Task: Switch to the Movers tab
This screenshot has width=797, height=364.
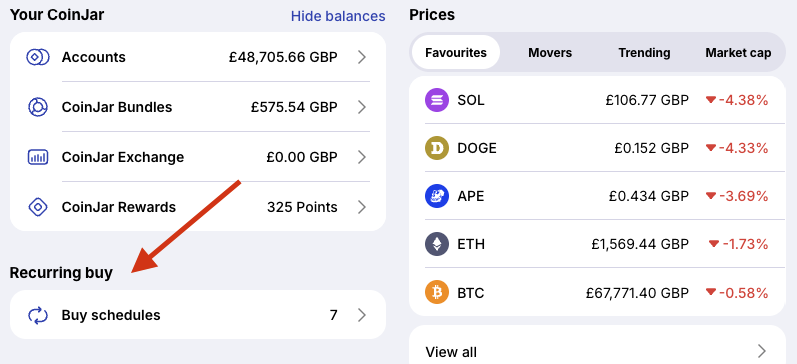Action: 550,52
